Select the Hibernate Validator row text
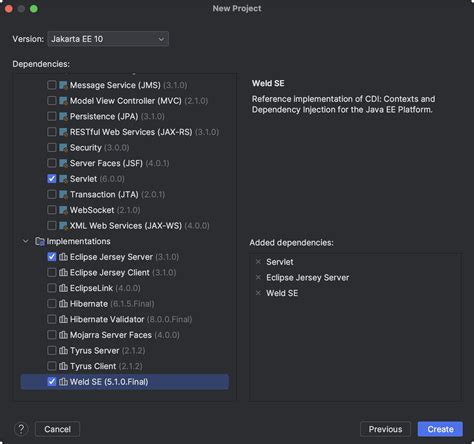The height and width of the screenshot is (444, 474). point(131,319)
